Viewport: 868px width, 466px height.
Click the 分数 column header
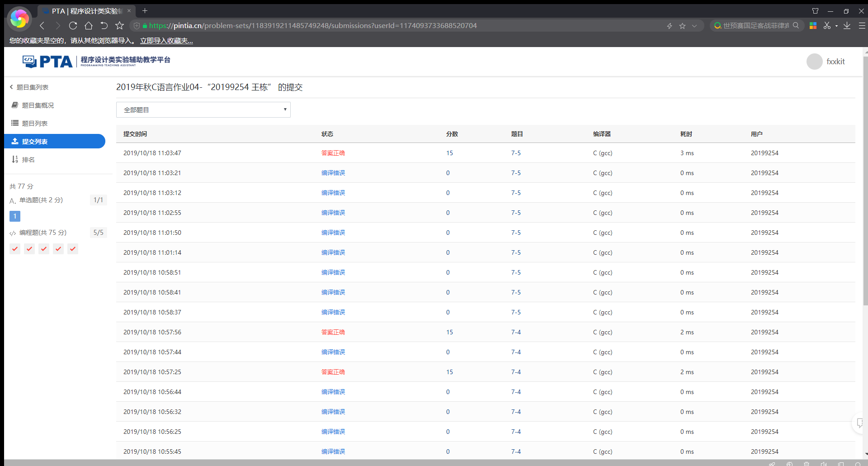452,134
